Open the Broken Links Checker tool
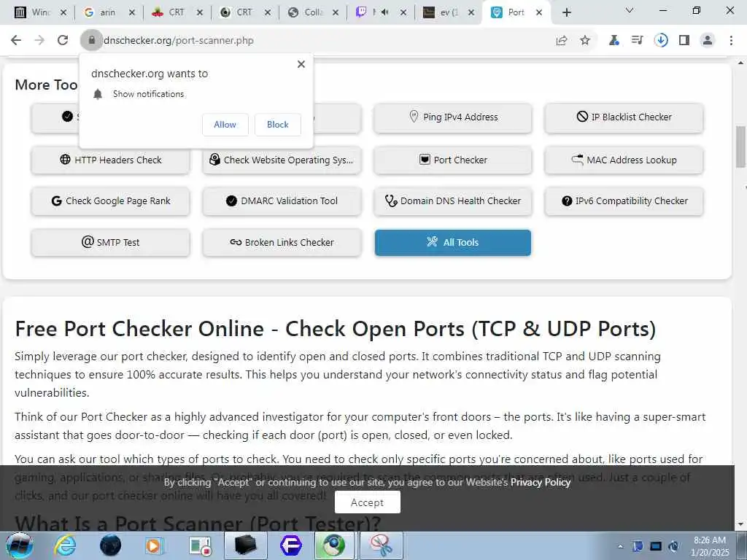The height and width of the screenshot is (560, 747). (x=282, y=242)
